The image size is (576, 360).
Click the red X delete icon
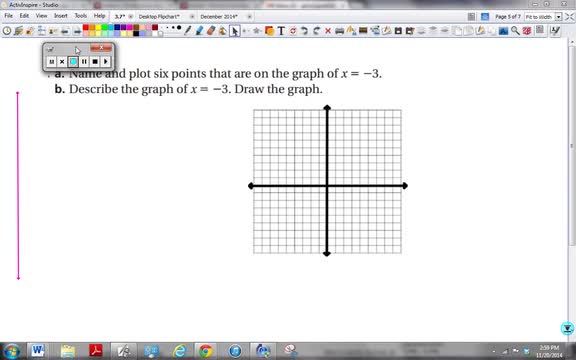pyautogui.click(x=328, y=31)
